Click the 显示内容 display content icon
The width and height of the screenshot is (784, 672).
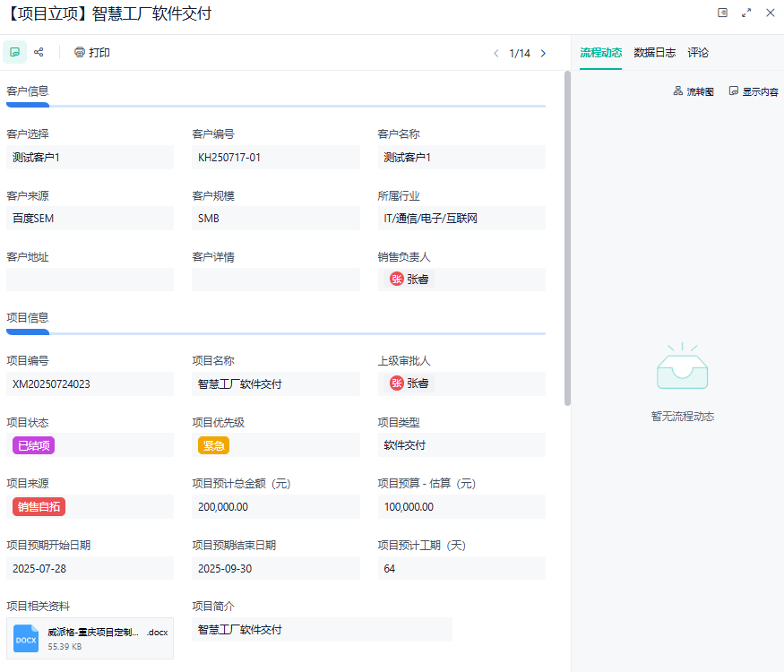[755, 90]
